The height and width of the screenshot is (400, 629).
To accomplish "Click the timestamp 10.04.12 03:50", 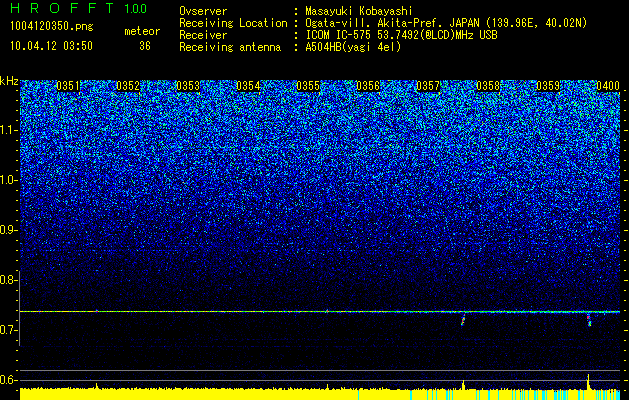I will 52,46.
